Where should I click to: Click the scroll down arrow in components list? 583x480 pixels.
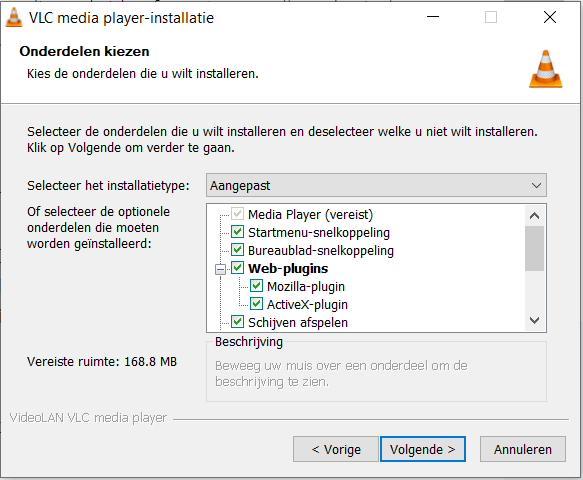[x=534, y=320]
